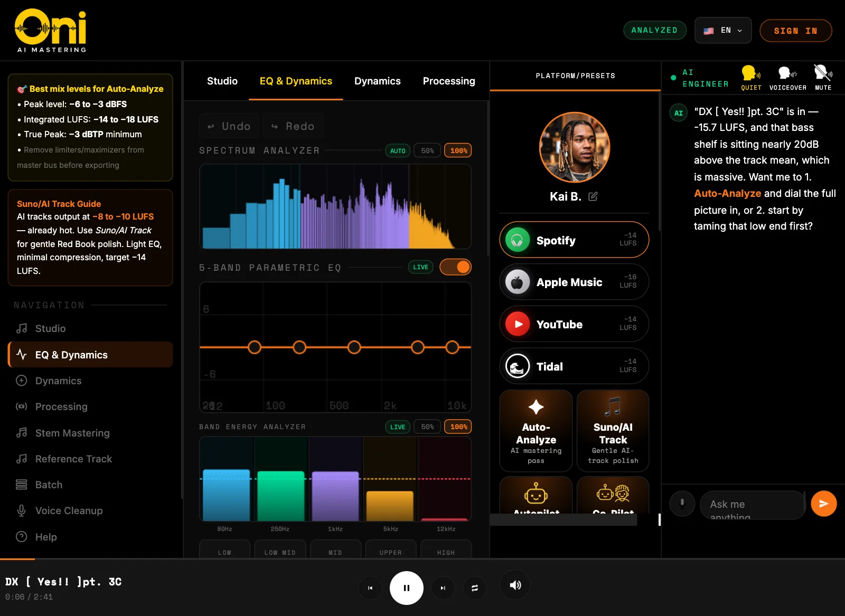Viewport: 845px width, 616px height.
Task: Edit Kai B. profile name icon
Action: coord(593,196)
